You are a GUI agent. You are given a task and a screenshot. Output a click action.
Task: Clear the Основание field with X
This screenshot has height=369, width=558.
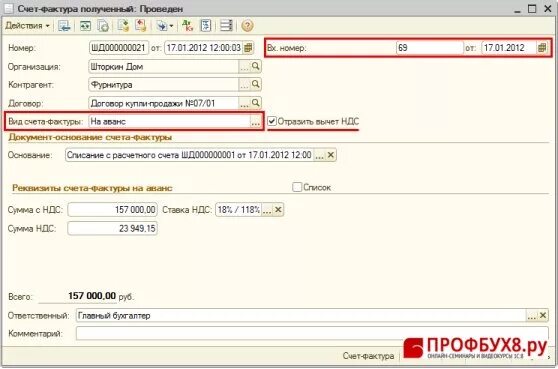click(331, 155)
